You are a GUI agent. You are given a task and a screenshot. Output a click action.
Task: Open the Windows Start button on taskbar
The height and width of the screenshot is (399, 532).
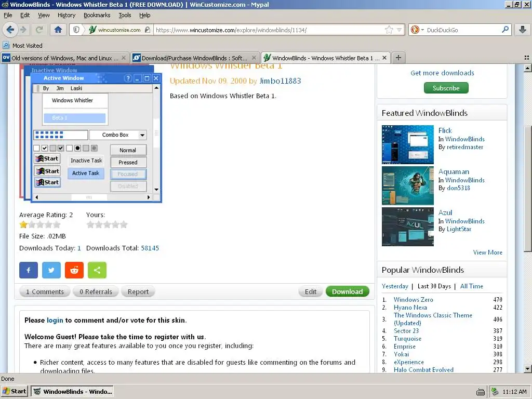point(14,391)
